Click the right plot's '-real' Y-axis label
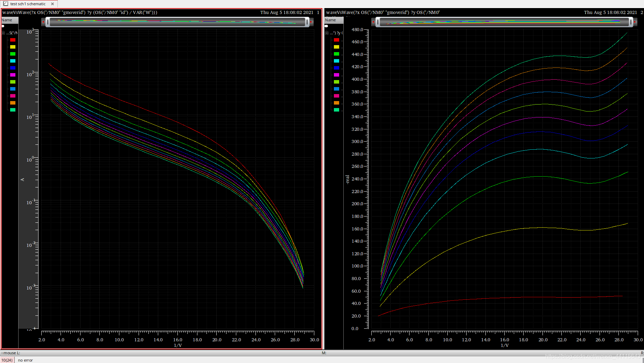The height and width of the screenshot is (363, 644). click(x=347, y=179)
